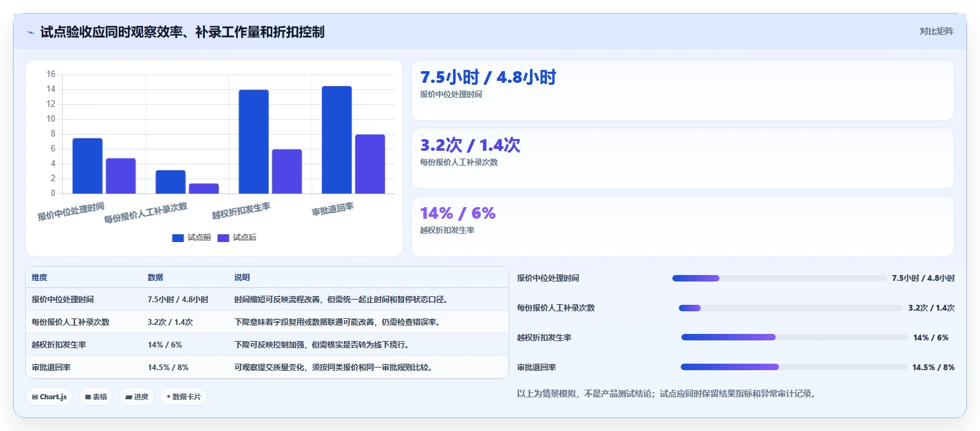Click the 每份报价人工补录次数 axis label on the chart
This screenshot has width=980, height=431.
point(145,213)
